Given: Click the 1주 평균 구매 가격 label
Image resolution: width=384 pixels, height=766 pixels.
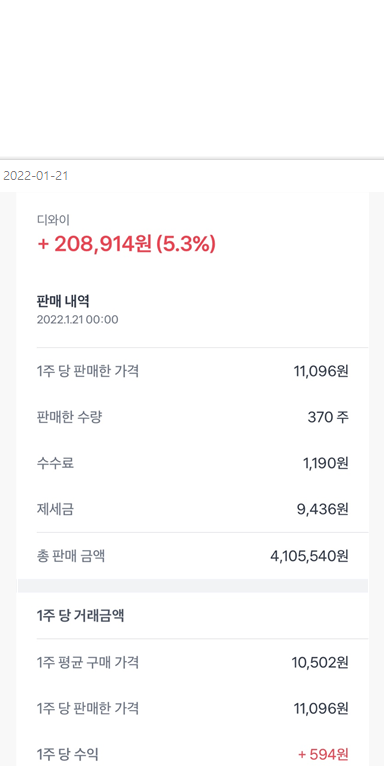Looking at the screenshot, I should click(x=88, y=662).
